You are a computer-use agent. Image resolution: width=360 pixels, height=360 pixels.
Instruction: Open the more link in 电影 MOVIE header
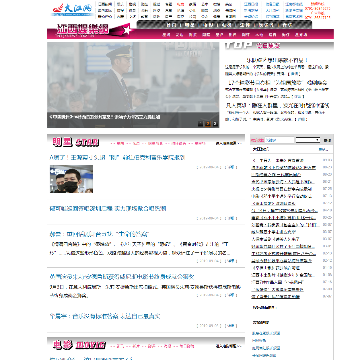[228, 346]
